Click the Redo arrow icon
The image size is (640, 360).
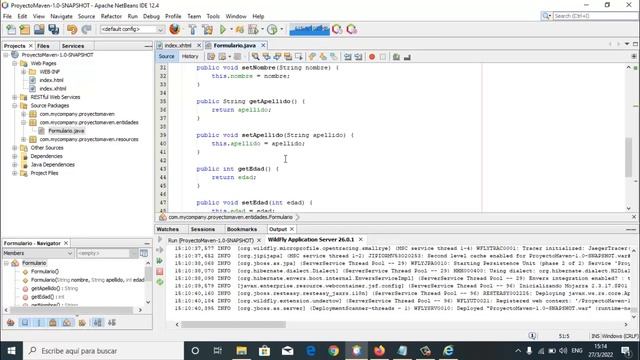(87, 29)
